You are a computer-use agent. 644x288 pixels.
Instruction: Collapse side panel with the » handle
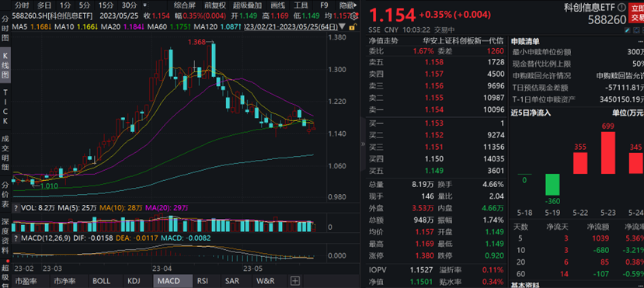[363, 144]
